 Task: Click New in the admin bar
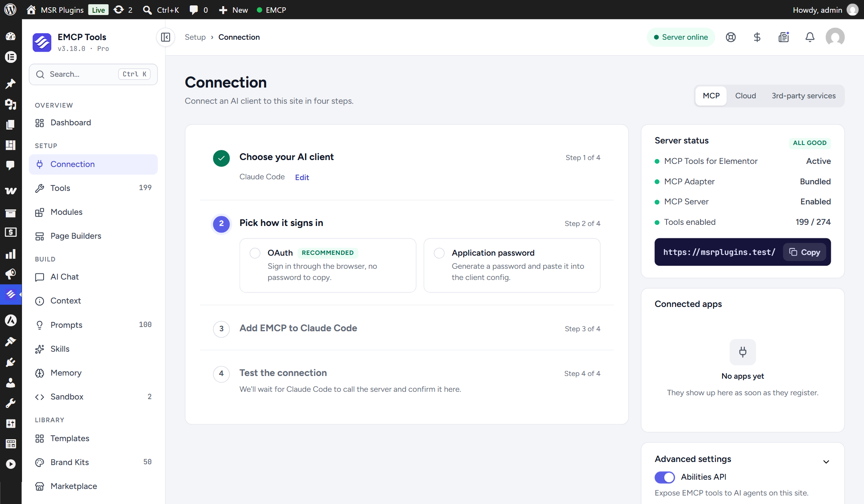pos(233,10)
